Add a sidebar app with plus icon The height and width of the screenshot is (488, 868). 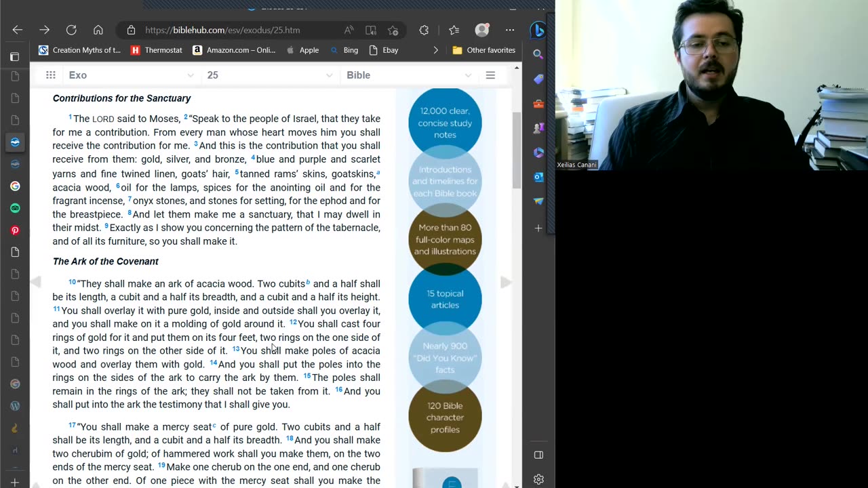pyautogui.click(x=538, y=228)
